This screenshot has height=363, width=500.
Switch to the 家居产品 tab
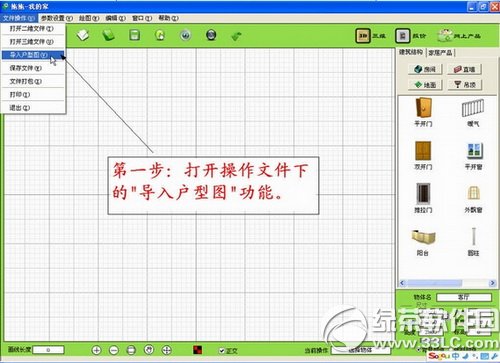440,53
